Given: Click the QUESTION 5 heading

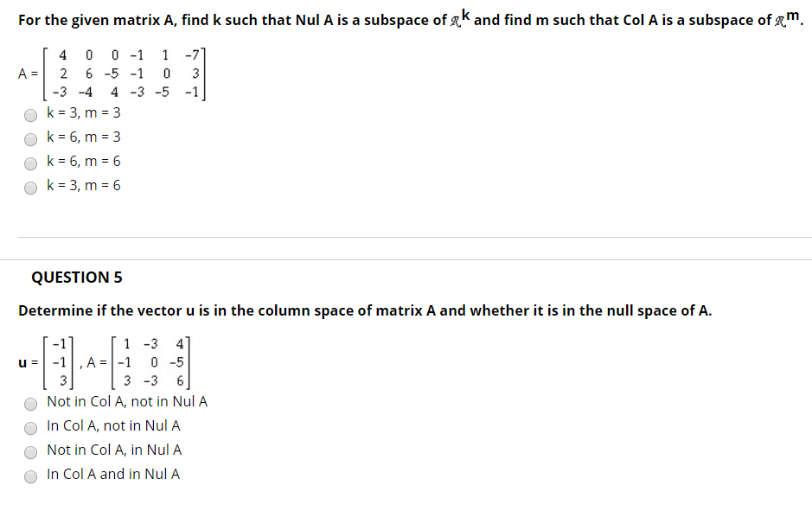Looking at the screenshot, I should coord(76,278).
